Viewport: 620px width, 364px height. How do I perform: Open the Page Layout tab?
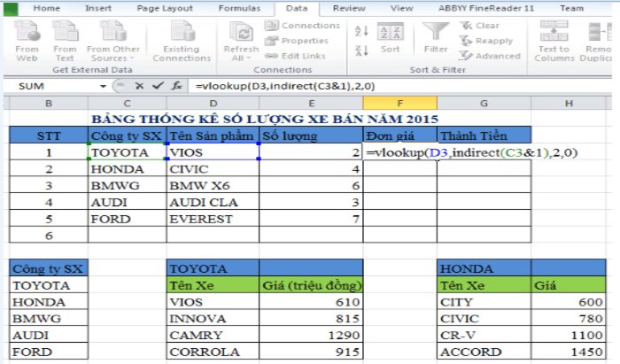point(165,8)
